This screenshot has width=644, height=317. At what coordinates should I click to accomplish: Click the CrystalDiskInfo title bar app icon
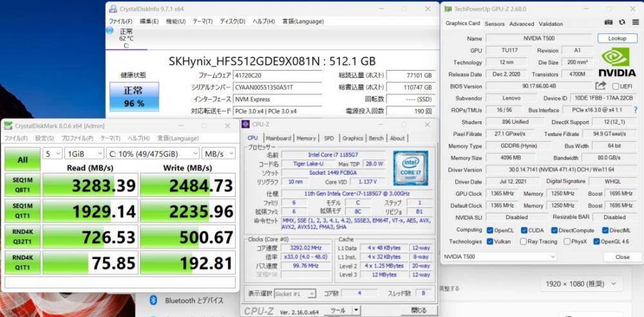click(113, 8)
